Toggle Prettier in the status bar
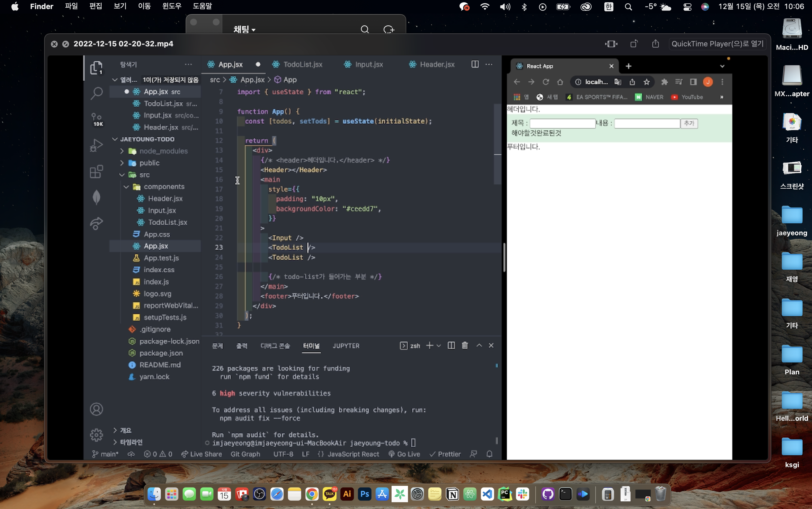 [445, 454]
